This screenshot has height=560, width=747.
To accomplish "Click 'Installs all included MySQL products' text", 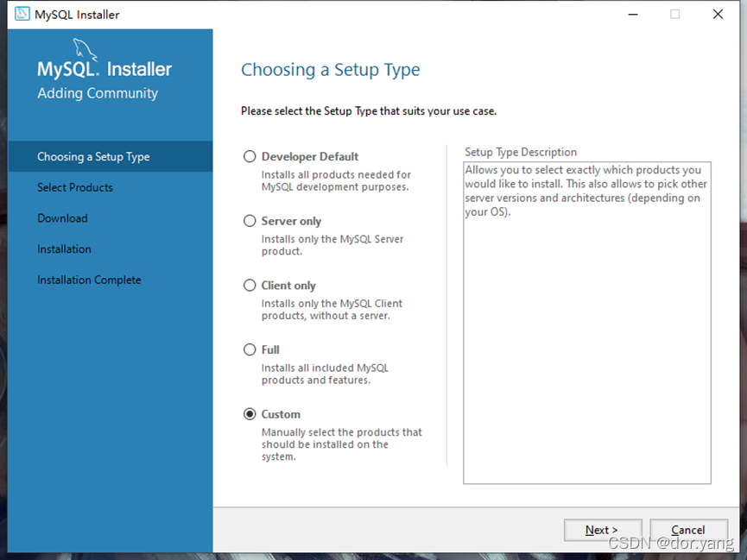I will tap(325, 374).
